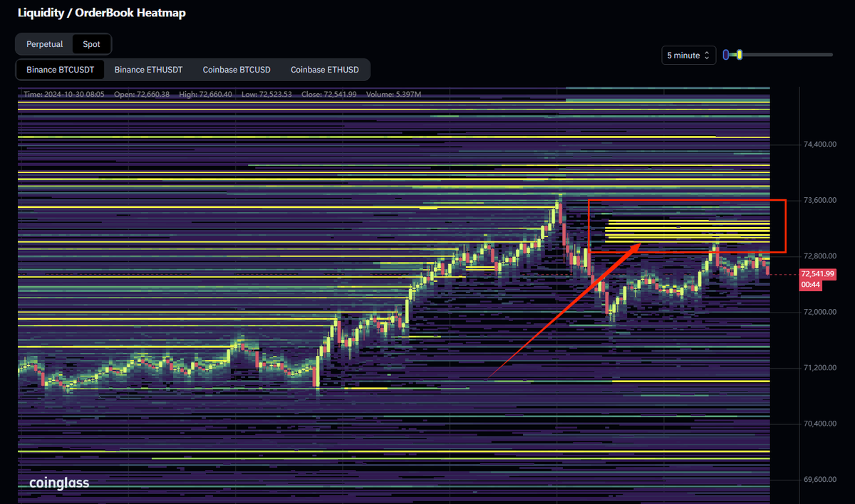Screen dimensions: 855x504
Task: Click the 69,600.00 price axis label
Action: pos(819,480)
